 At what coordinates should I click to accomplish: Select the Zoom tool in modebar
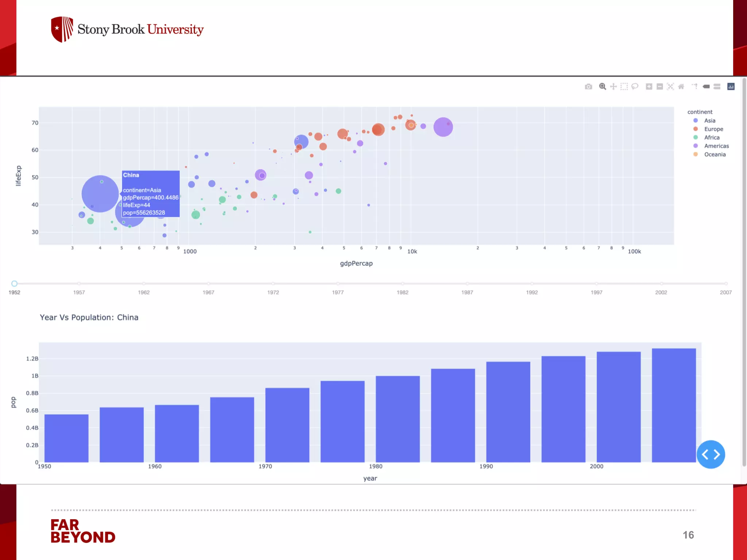pyautogui.click(x=603, y=86)
